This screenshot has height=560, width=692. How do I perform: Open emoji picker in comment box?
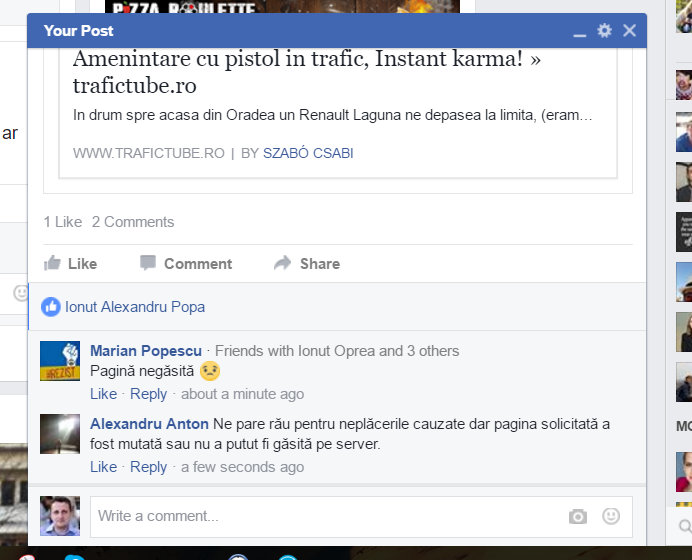point(611,516)
